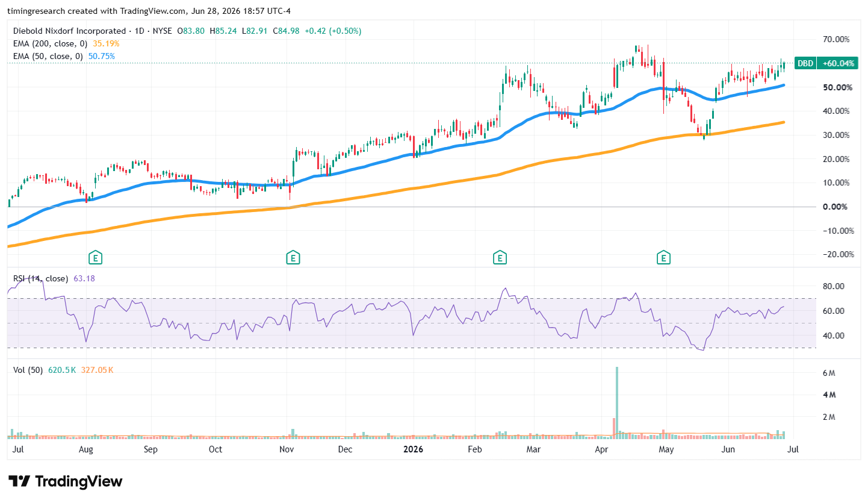Click the Nov label on the time axis
Image resolution: width=868 pixels, height=503 pixels.
coord(287,449)
